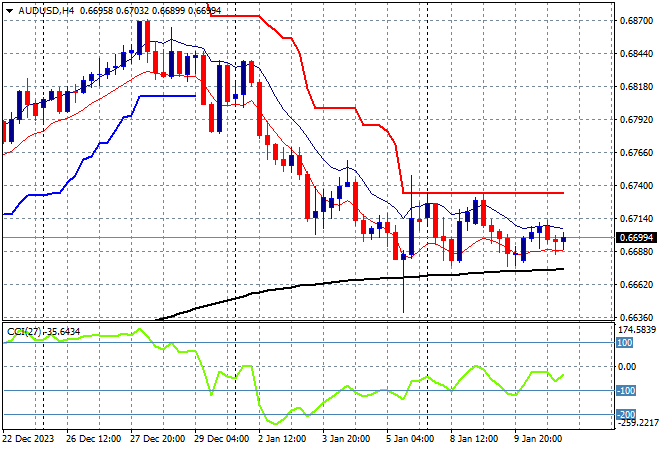The width and height of the screenshot is (660, 450).
Task: Click the last candle on the chart
Action: (x=565, y=238)
